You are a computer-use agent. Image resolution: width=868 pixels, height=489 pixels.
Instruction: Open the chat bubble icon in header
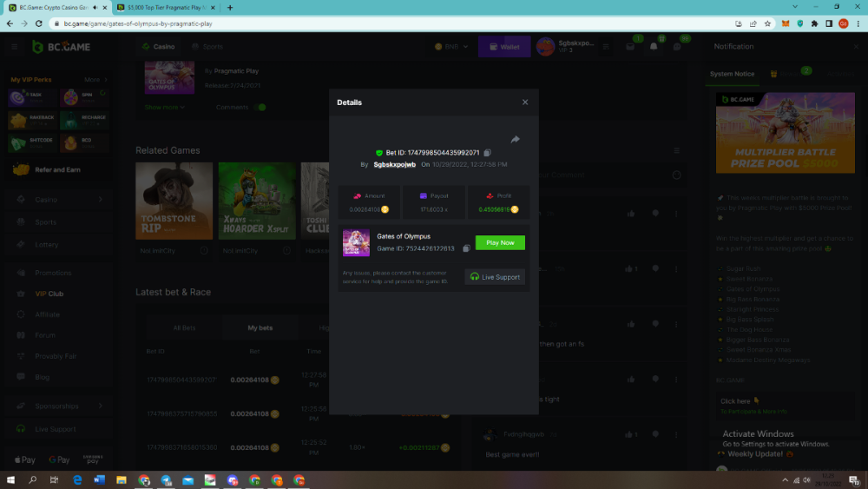[x=678, y=47]
